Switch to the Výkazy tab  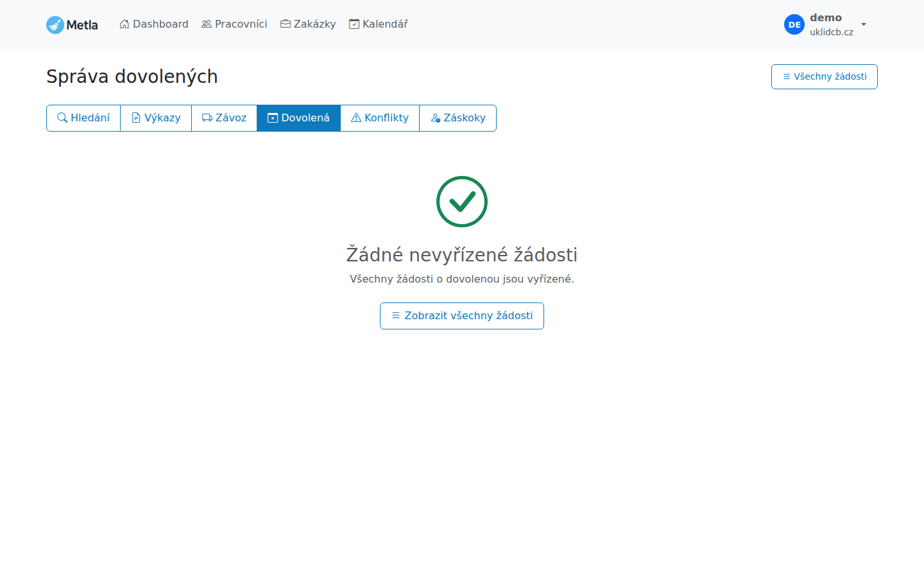[156, 118]
